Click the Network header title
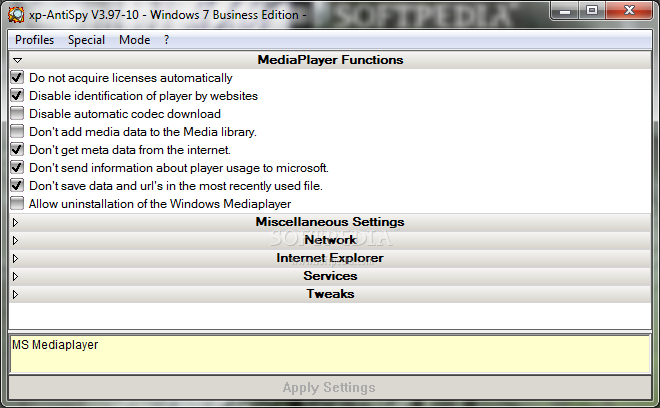 click(x=330, y=240)
